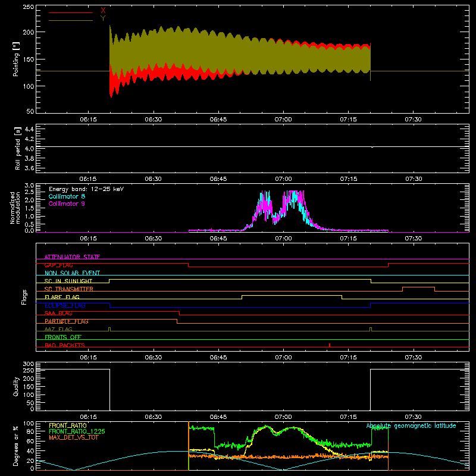
Task: Click the Roll period axis title
Action: (18, 148)
